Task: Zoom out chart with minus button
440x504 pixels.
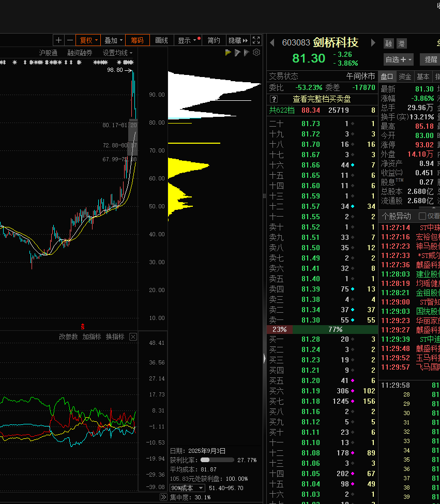Action: 70,40
